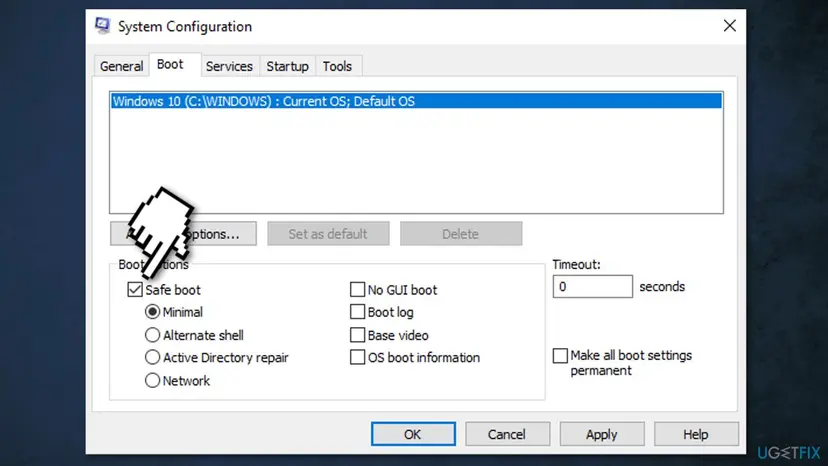Switch to the General tab
Image resolution: width=828 pixels, height=466 pixels.
tap(121, 66)
